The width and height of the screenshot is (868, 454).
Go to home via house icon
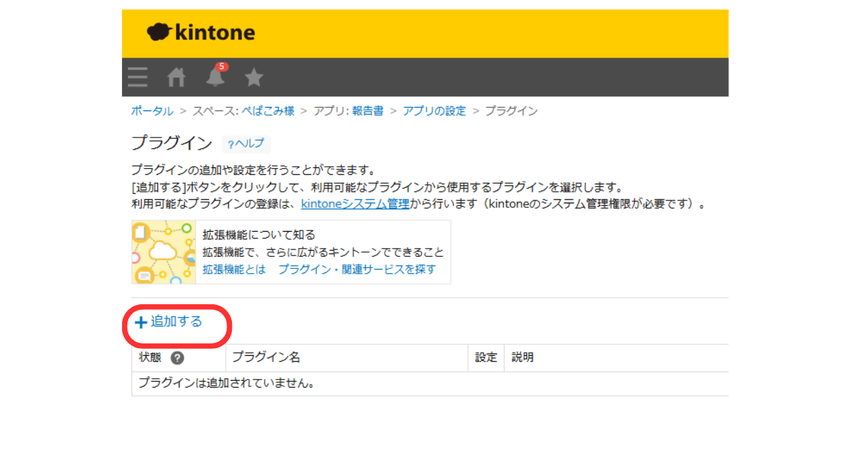(x=176, y=77)
